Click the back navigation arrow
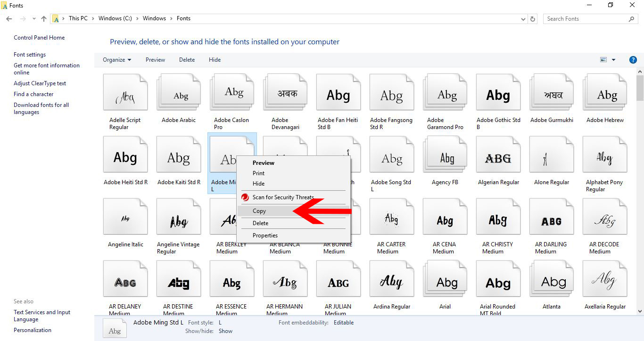 [x=8, y=18]
